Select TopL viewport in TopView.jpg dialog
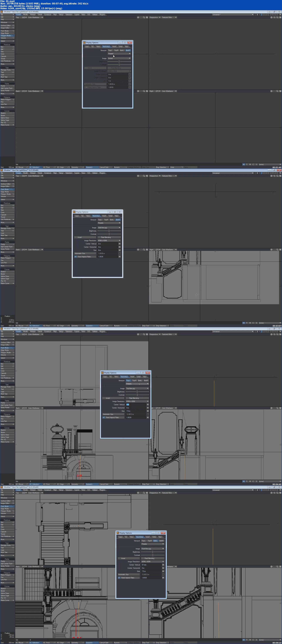This screenshot has height=644, width=282. click(x=128, y=381)
